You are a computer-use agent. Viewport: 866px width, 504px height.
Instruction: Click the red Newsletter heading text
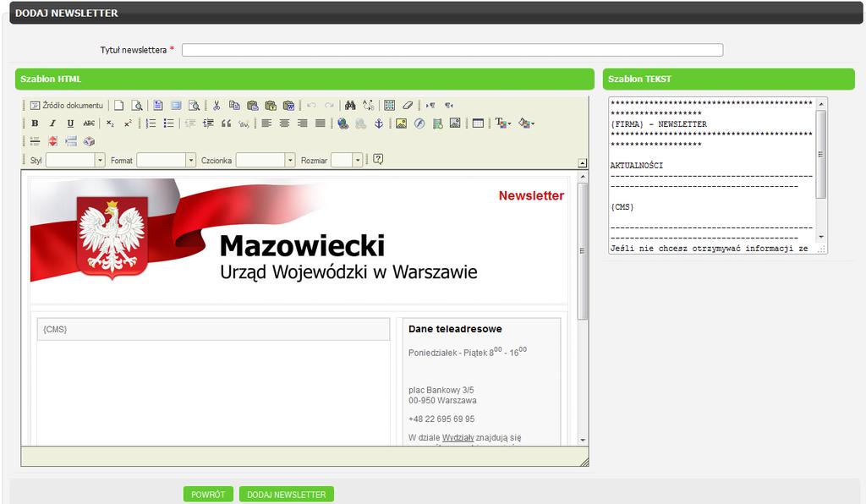click(x=531, y=195)
